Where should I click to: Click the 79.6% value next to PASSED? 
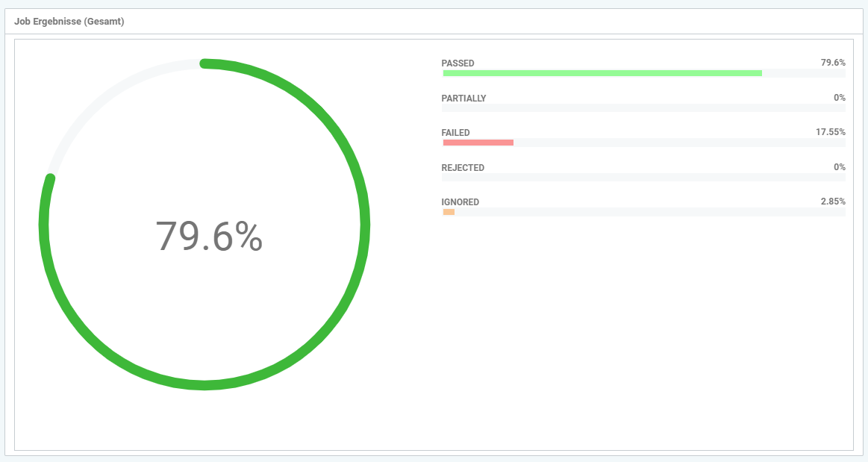(833, 63)
